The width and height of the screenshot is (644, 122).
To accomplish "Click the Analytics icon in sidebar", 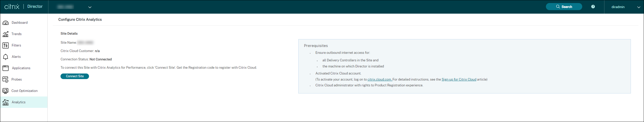I will pos(6,102).
